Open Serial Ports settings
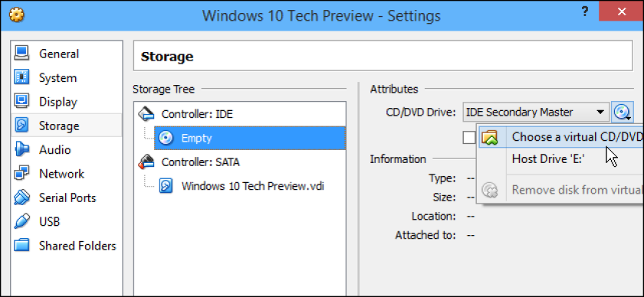The width and height of the screenshot is (644, 297). pyautogui.click(x=67, y=197)
